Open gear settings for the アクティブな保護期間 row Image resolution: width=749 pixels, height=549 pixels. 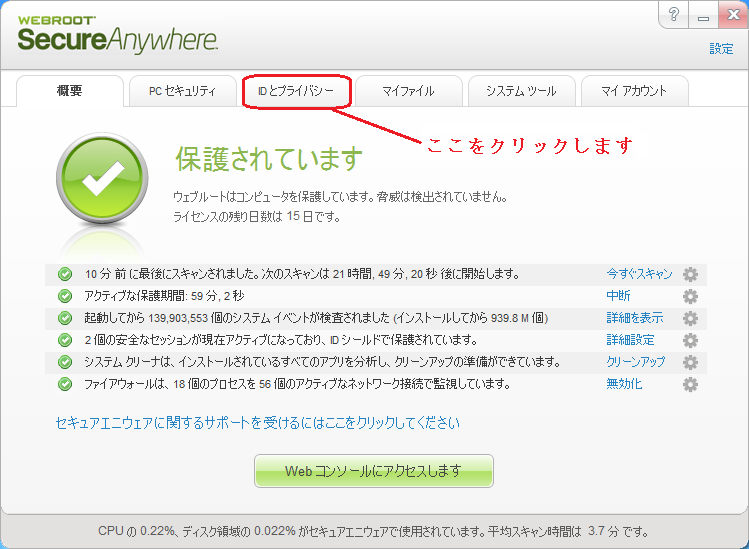tap(690, 296)
